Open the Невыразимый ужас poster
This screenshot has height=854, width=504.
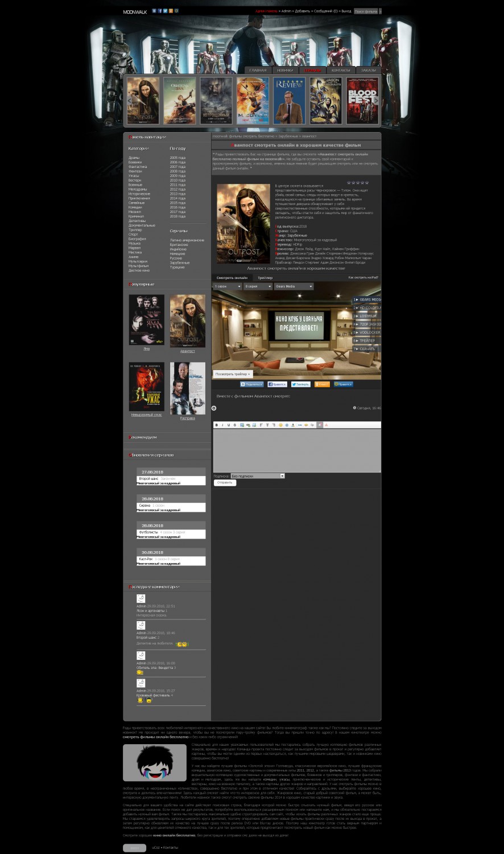point(146,387)
